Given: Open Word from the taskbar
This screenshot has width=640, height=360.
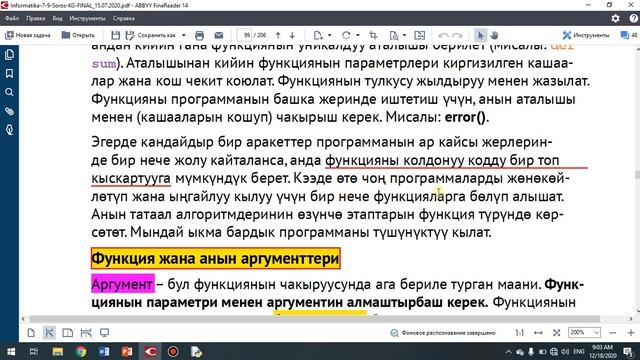Looking at the screenshot, I should [x=104, y=351].
